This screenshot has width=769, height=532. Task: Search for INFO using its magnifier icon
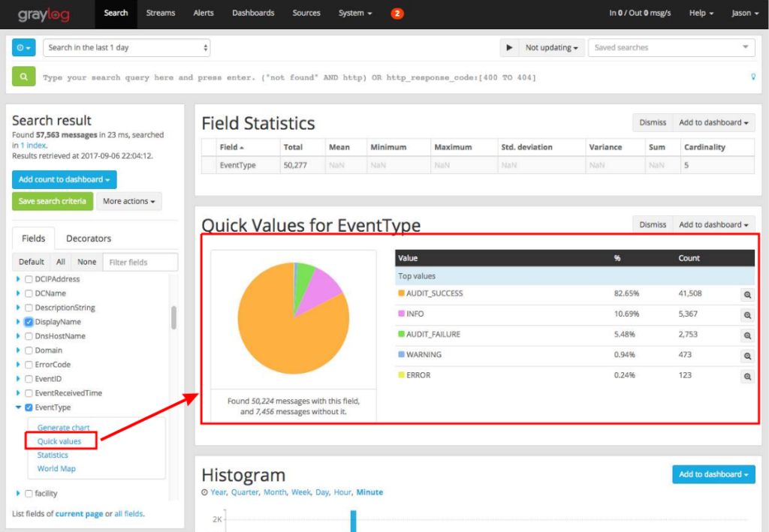[x=747, y=315]
